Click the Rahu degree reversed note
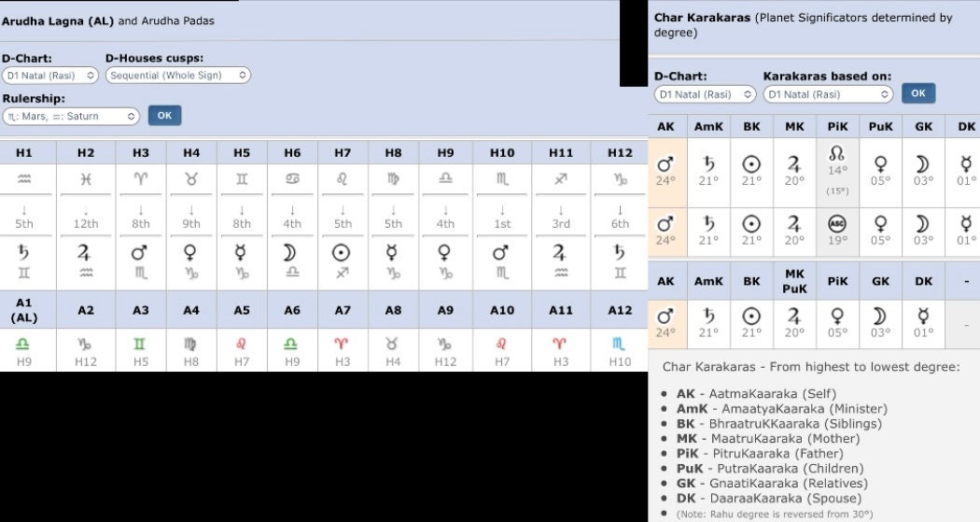Viewport: 980px width, 522px height. point(775,515)
